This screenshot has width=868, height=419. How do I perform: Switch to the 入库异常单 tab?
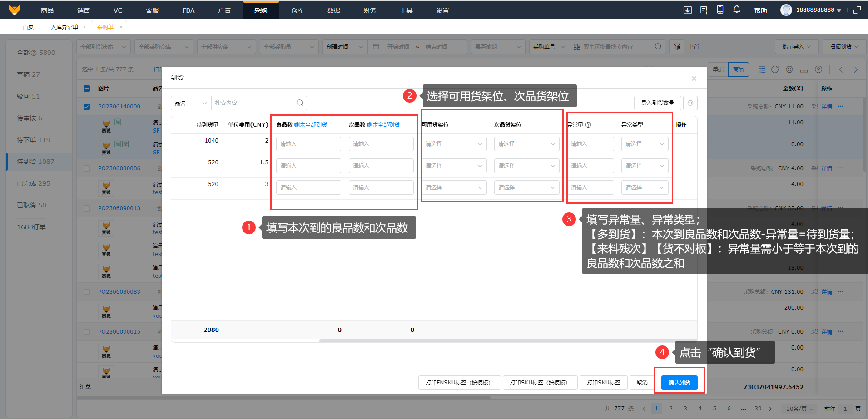click(64, 27)
